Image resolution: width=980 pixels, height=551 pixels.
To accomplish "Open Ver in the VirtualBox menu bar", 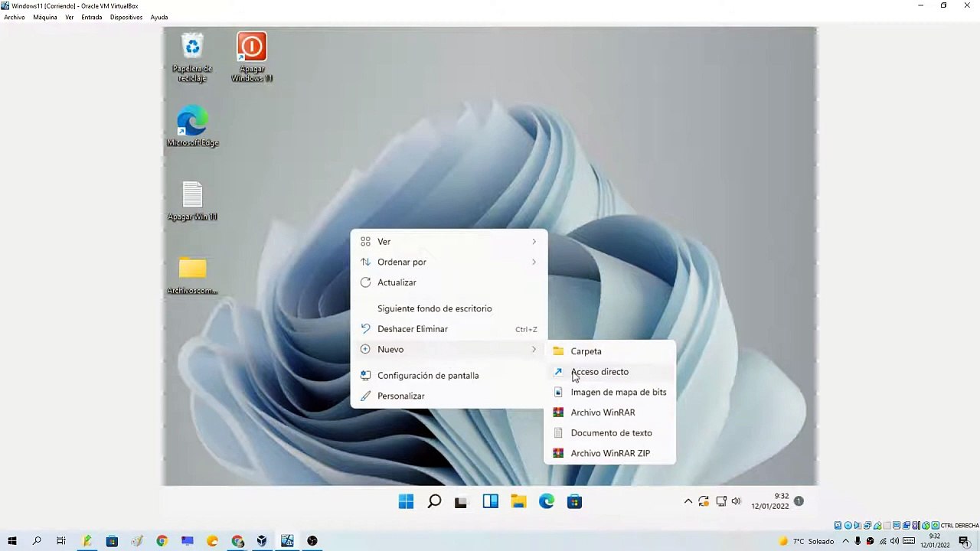I will (70, 17).
